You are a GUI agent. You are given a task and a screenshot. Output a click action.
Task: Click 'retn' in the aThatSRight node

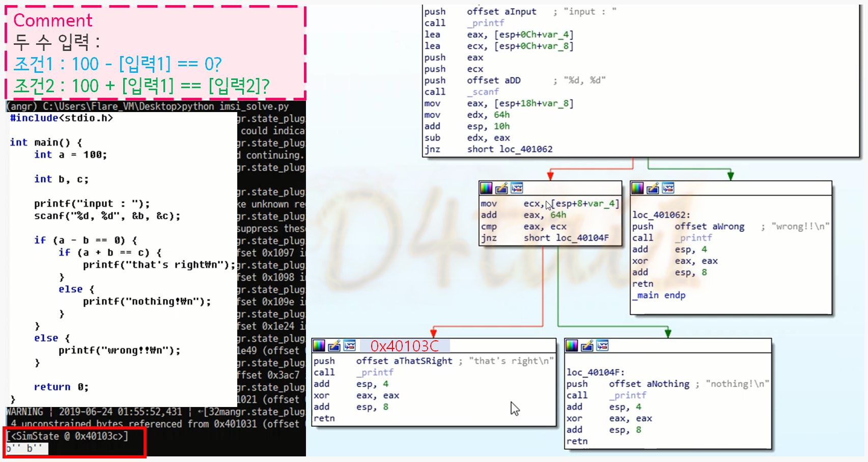tap(324, 418)
